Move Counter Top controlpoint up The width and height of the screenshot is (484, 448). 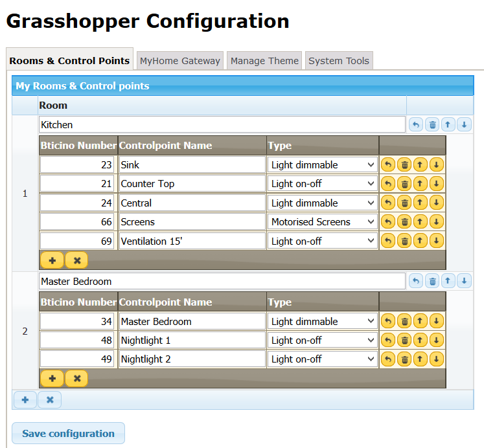tap(420, 184)
